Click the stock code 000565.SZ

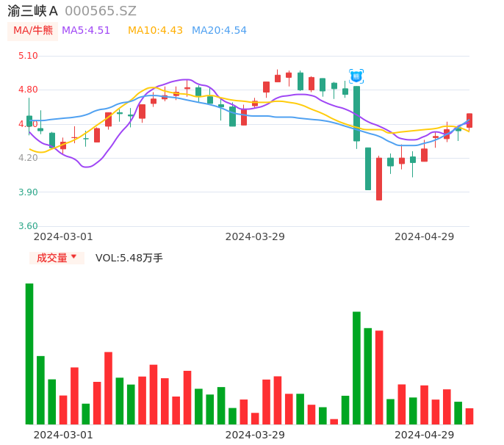tap(101, 11)
